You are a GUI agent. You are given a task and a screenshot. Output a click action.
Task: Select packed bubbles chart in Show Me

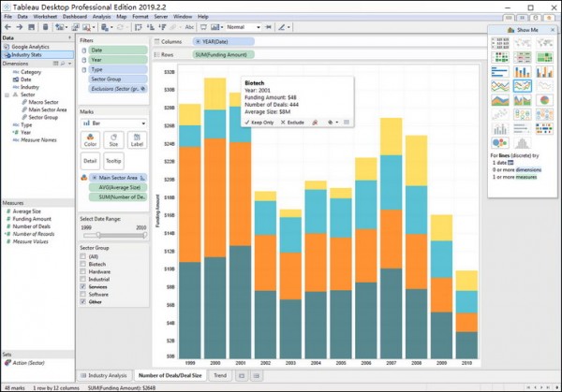tap(500, 143)
